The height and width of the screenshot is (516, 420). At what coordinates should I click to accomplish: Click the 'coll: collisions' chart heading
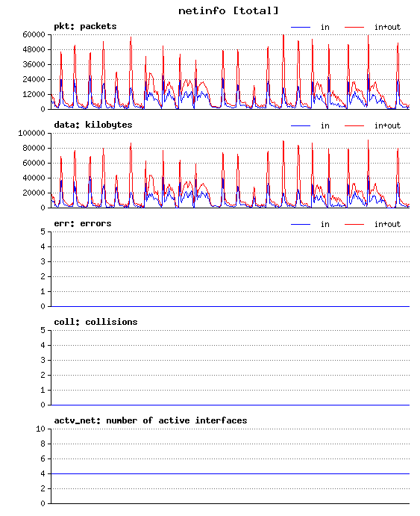tap(95, 322)
